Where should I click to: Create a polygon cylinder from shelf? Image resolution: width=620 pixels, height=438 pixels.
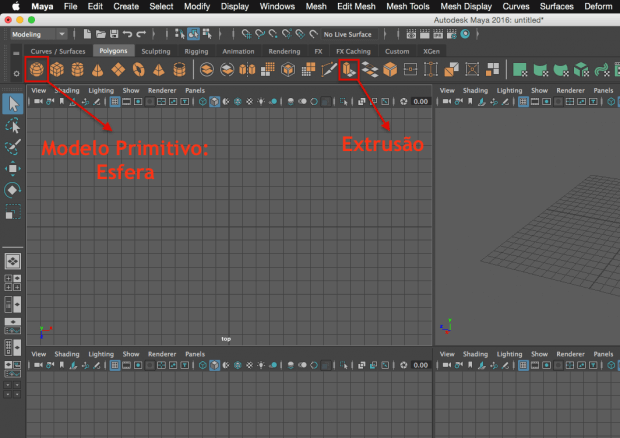coord(78,70)
